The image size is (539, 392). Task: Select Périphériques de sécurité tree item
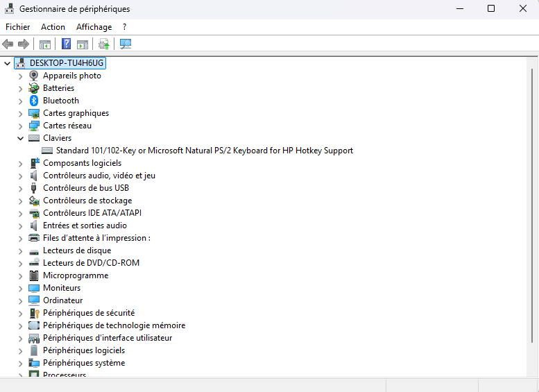pos(89,313)
